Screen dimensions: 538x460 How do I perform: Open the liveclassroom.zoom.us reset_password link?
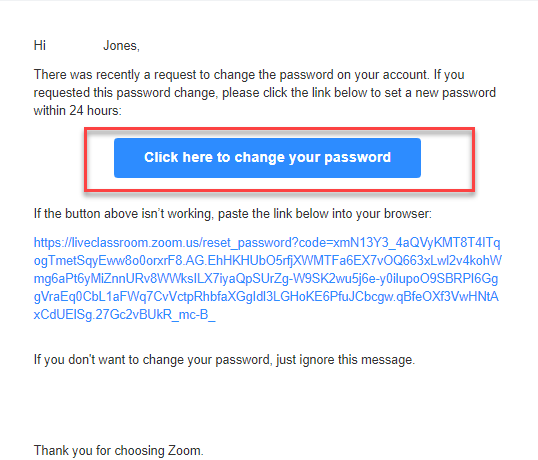(267, 243)
